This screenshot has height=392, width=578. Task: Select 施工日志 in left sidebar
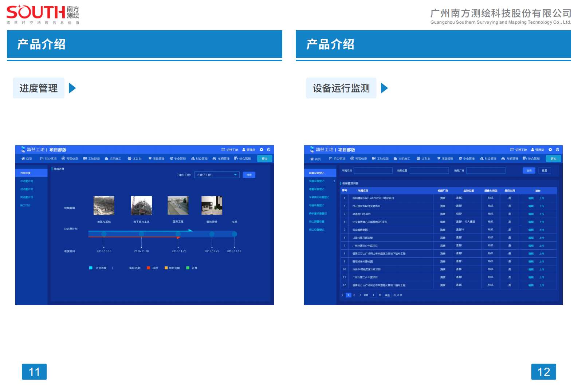(x=25, y=205)
